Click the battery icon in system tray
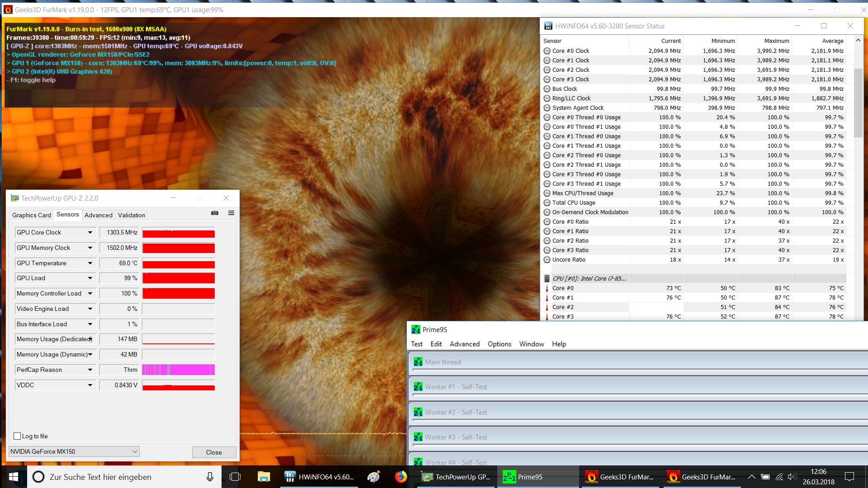 [765, 477]
